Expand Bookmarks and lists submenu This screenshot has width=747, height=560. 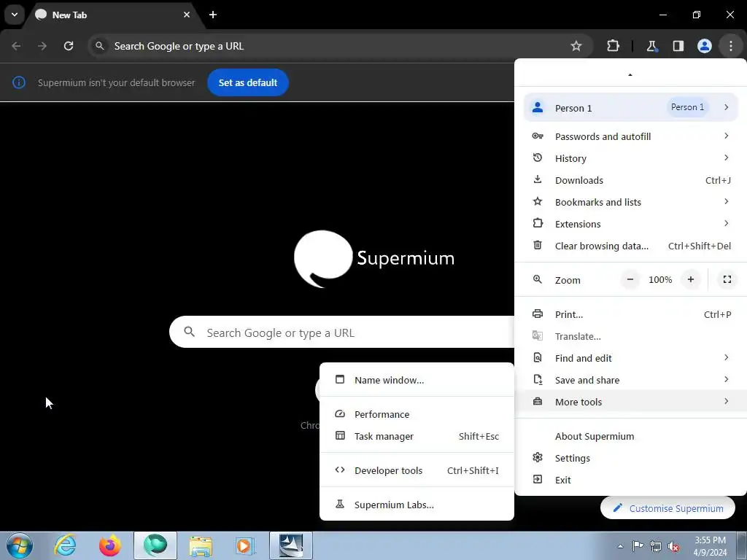coord(630,202)
